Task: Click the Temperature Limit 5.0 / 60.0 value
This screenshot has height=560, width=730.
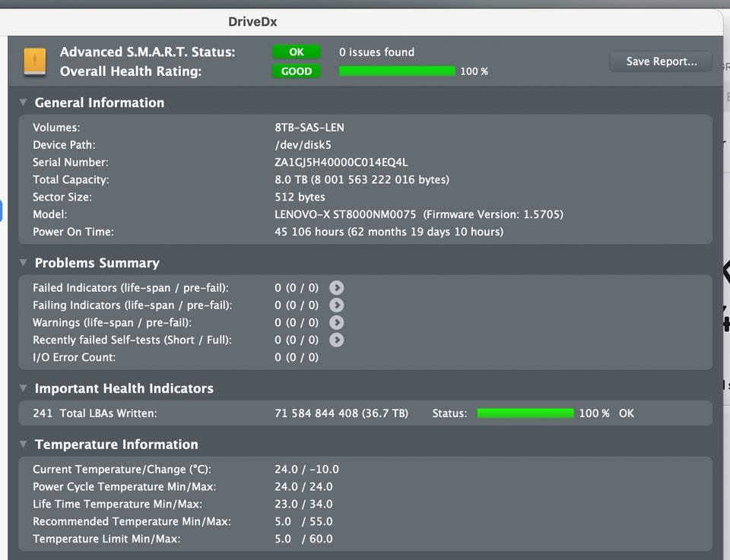Action: tap(303, 539)
